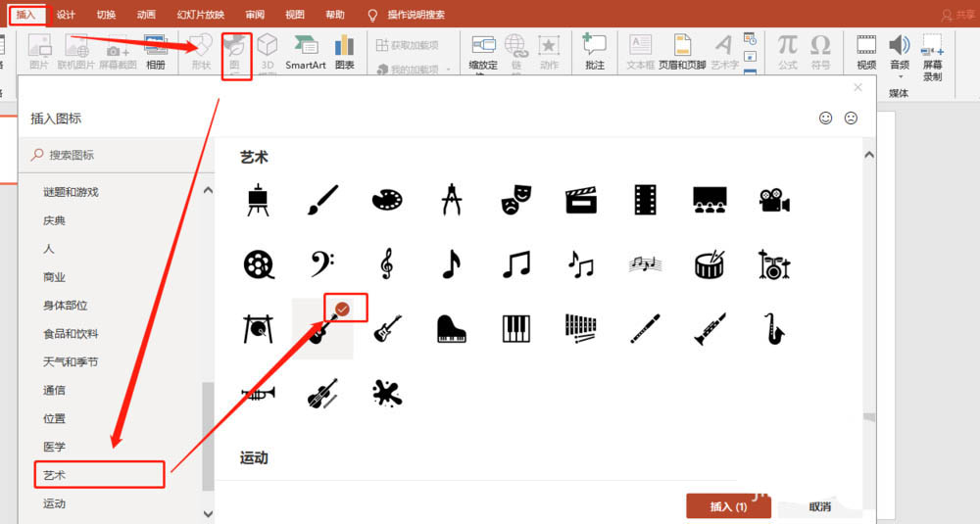Open the 人 category
Viewport: 980px width, 524px height.
[49, 249]
